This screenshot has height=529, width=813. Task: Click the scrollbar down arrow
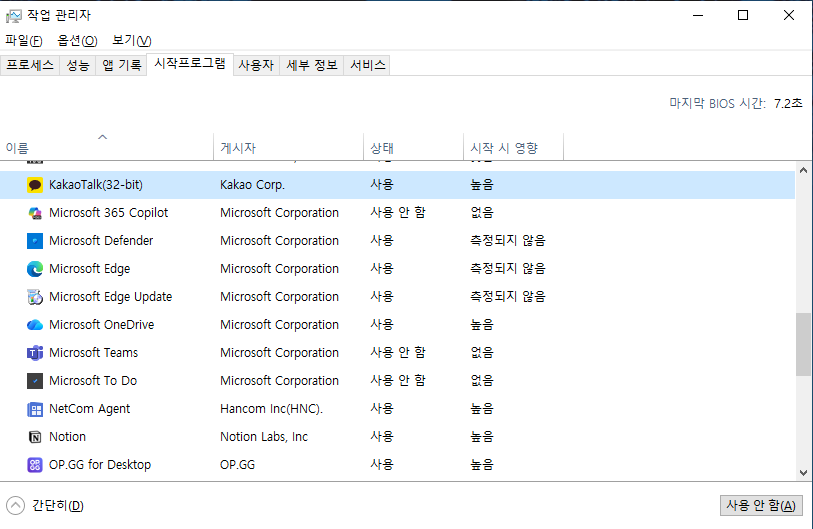(804, 472)
